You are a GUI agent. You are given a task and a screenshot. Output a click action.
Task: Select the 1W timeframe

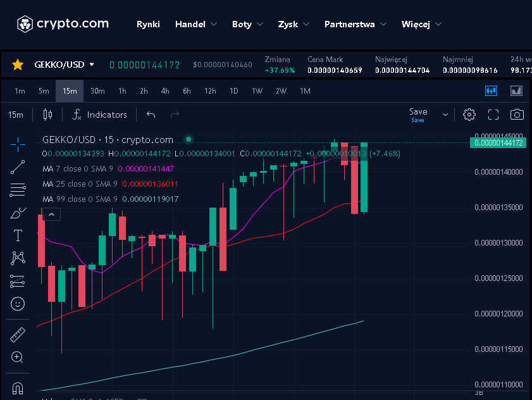tap(257, 91)
